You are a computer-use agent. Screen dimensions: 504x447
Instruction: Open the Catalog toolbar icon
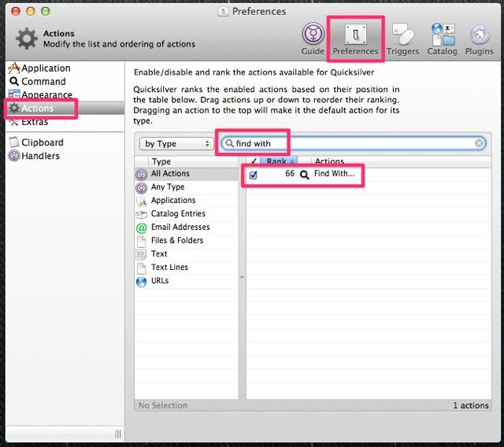click(443, 39)
